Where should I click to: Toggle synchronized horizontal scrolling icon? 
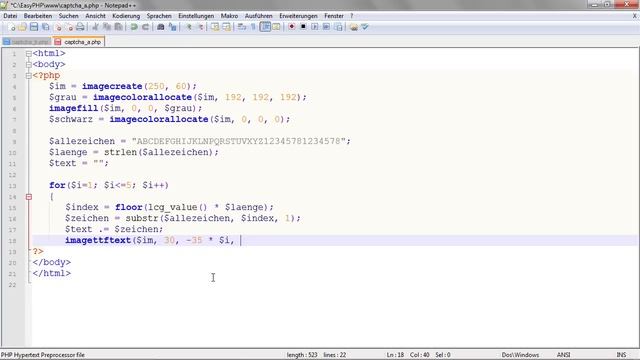click(x=226, y=27)
